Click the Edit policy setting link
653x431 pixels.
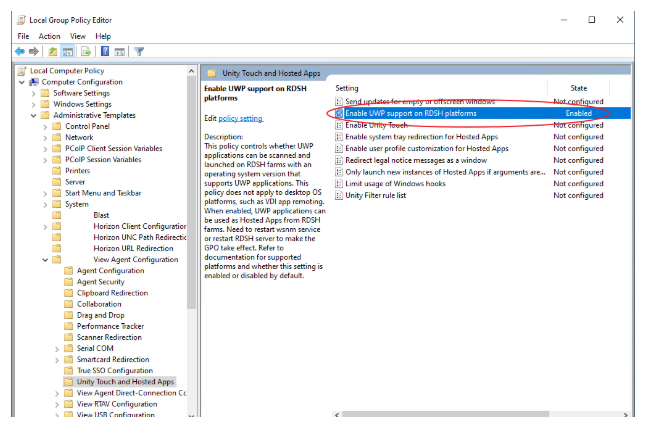[240, 118]
